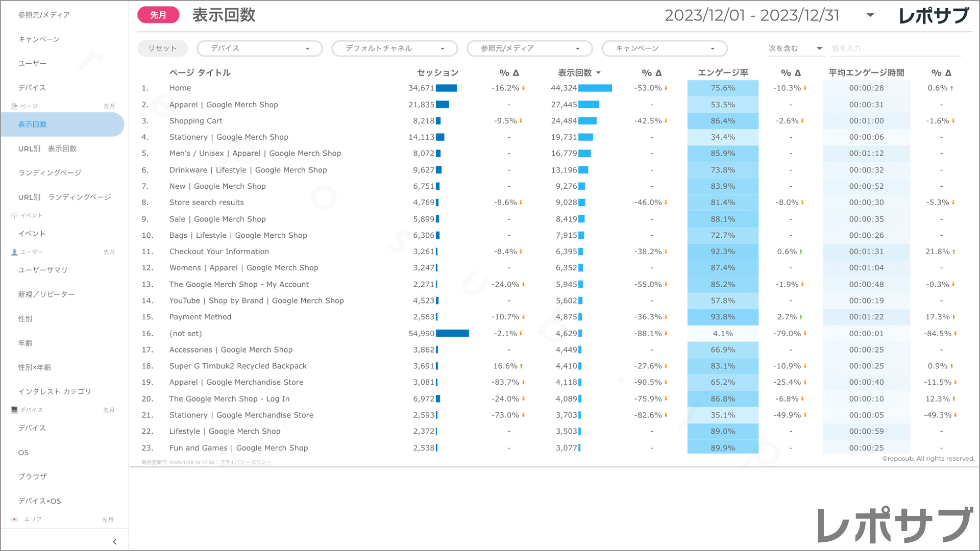Click the Japan flag icon beside エリア
This screenshot has width=980, height=551.
14,519
